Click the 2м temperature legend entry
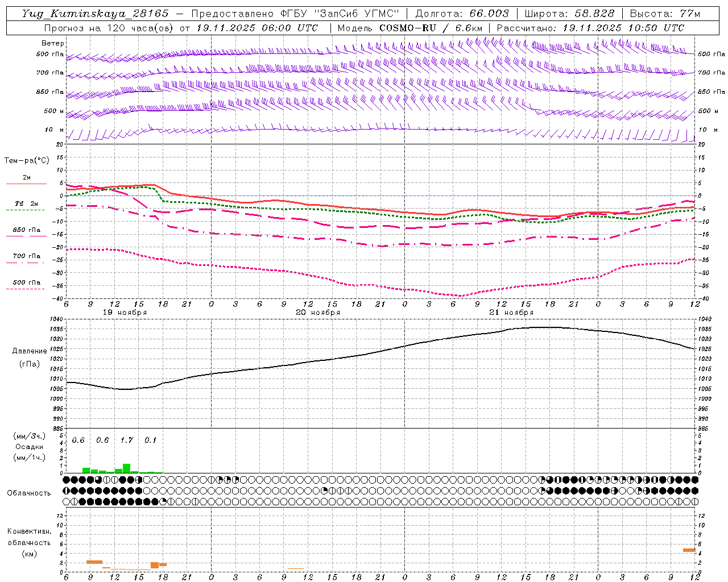Screen dimensions: 728x582 click(27, 178)
